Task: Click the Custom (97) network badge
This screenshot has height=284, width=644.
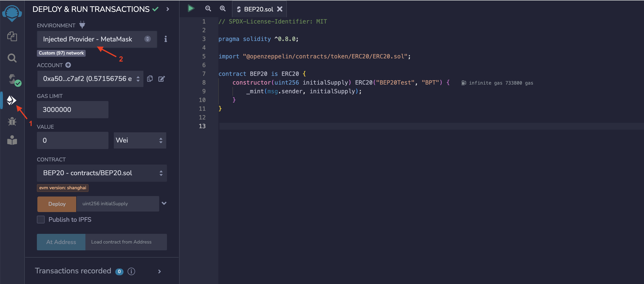Action: pos(61,53)
